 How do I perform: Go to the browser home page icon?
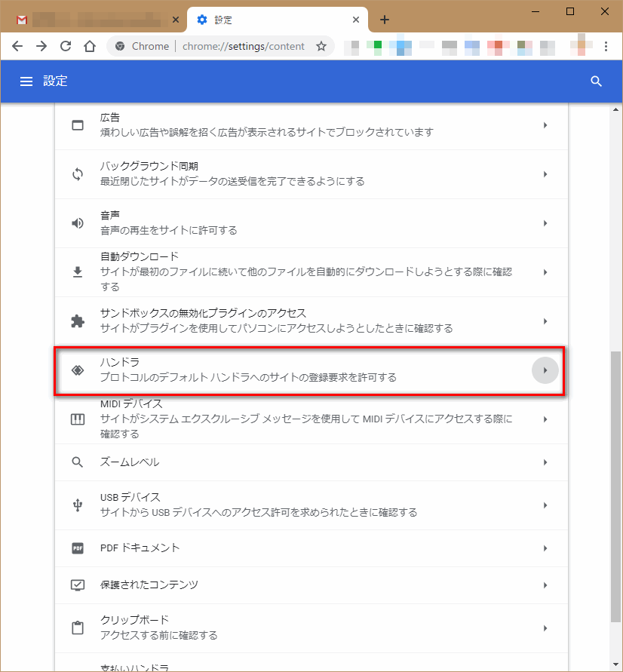90,46
